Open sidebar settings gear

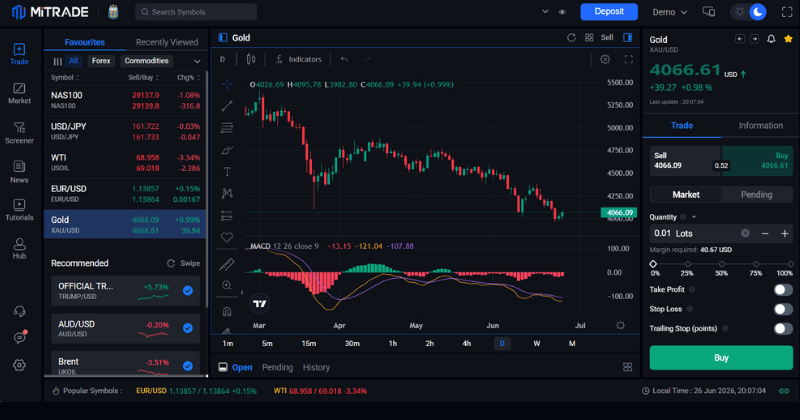point(19,365)
